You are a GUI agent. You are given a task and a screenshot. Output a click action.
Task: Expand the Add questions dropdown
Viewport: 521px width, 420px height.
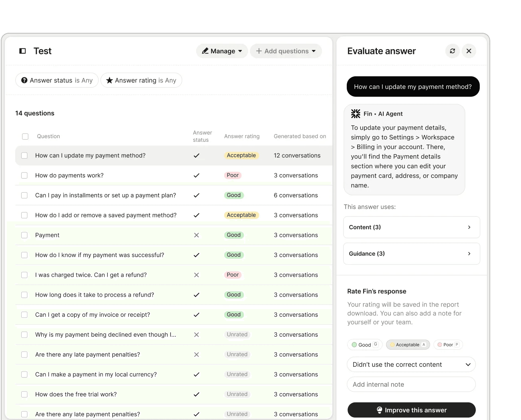[x=286, y=51]
